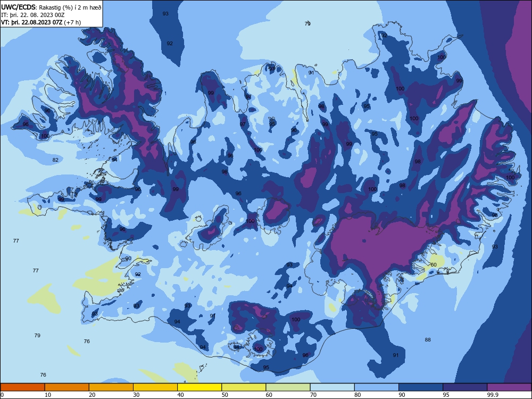Click the '82' humidity value on the map
Viewport: 532px width, 399px height.
pyautogui.click(x=55, y=160)
